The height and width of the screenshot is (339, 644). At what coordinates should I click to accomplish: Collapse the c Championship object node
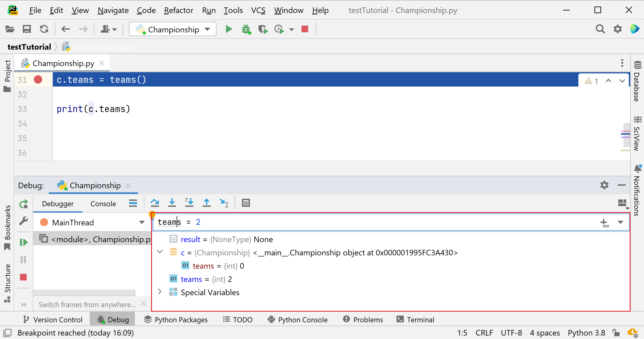pos(160,252)
